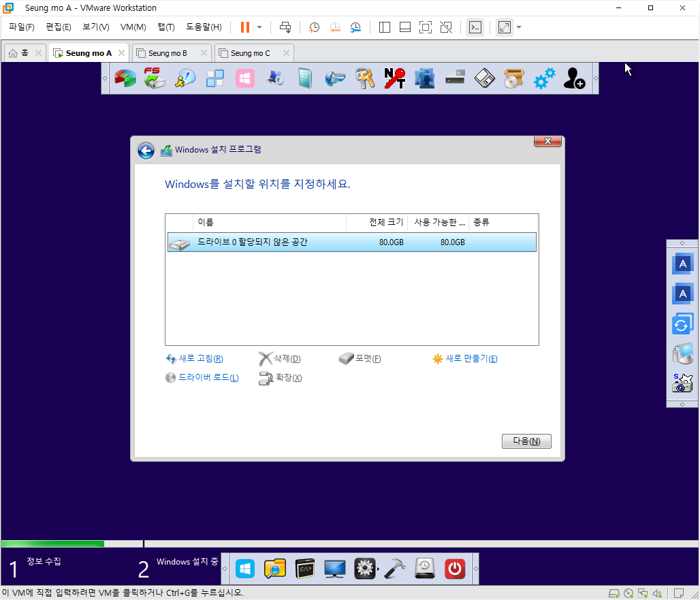
Task: Open the FS drive tool icon
Action: click(155, 78)
